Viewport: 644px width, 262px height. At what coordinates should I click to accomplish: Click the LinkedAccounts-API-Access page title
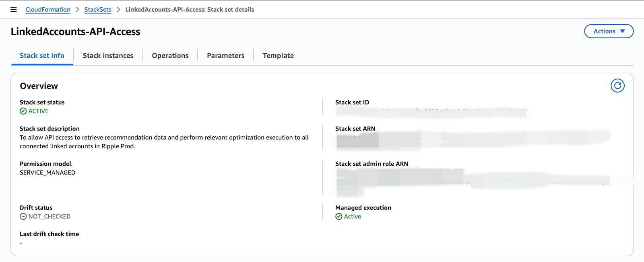(75, 32)
